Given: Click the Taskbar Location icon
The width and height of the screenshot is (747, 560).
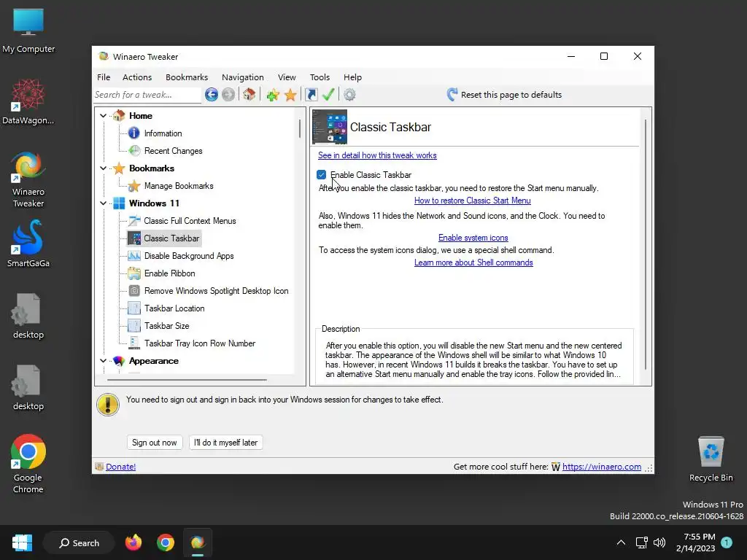Looking at the screenshot, I should click(134, 308).
